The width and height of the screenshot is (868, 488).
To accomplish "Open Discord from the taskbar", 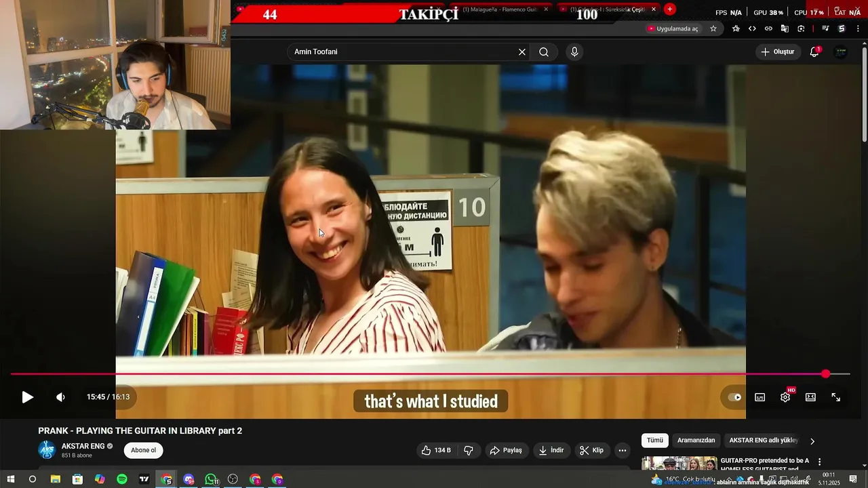I will [x=189, y=479].
